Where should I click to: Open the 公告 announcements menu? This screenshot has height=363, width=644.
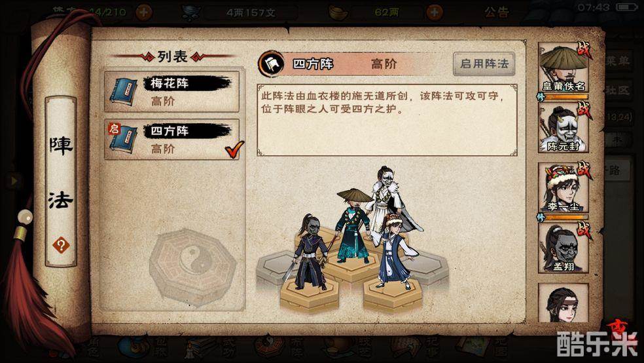[x=496, y=12]
